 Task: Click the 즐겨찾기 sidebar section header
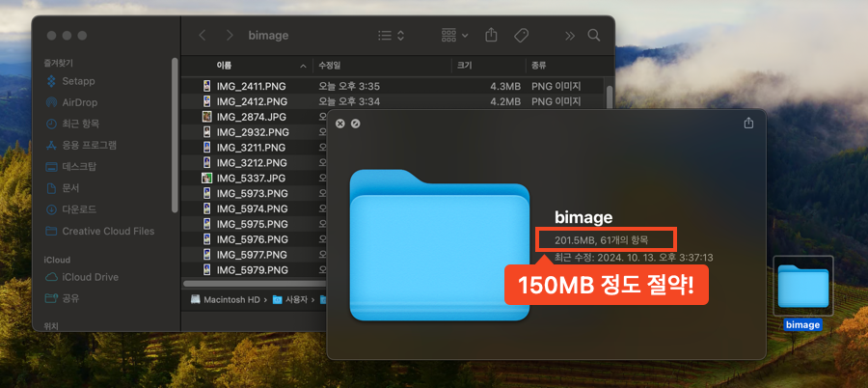58,63
